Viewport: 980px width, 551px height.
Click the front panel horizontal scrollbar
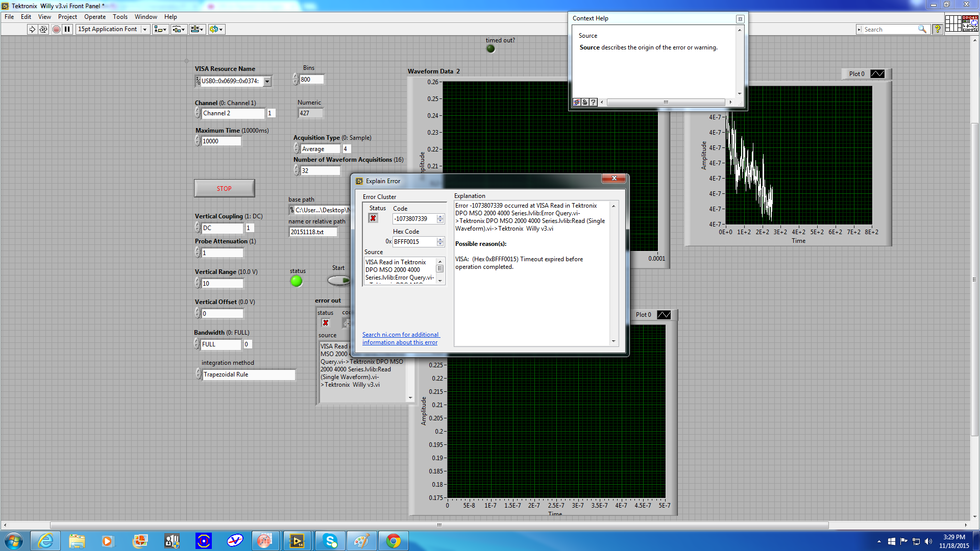click(439, 525)
